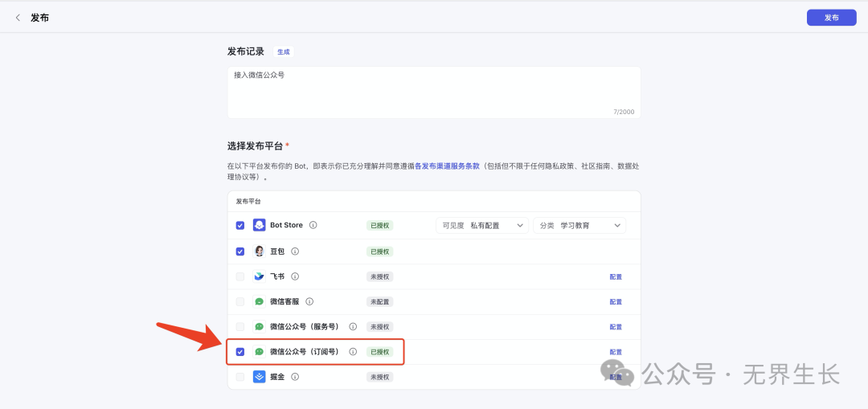868x409 pixels.
Task: Click the Bot Store platform icon
Action: point(259,225)
